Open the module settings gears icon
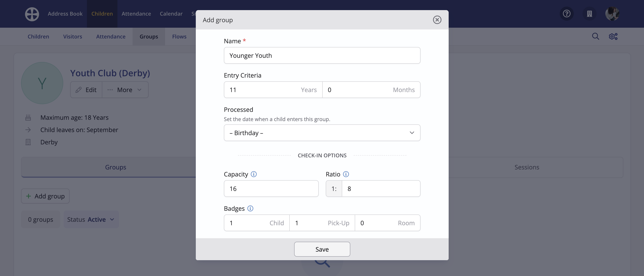 coord(613,36)
